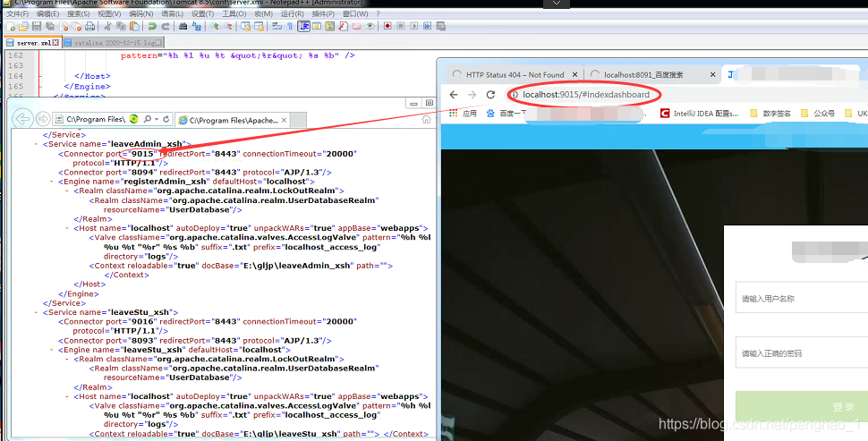Close the server.xml tab in Notepad++
The image size is (868, 441).
click(55, 43)
